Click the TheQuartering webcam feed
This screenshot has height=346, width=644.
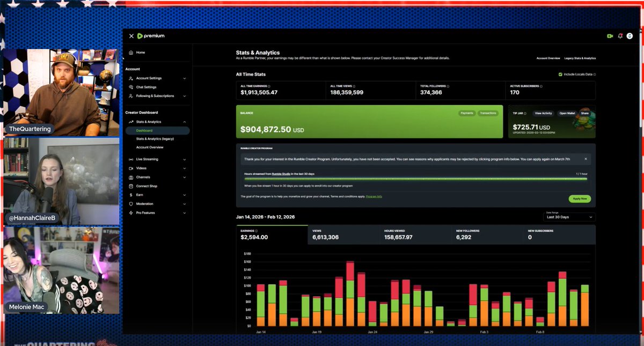point(61,92)
